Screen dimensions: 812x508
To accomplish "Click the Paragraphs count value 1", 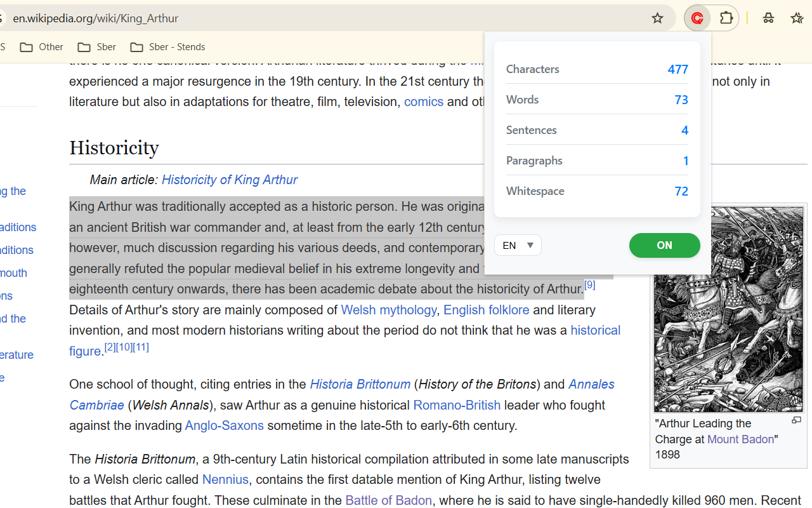I will coord(686,161).
